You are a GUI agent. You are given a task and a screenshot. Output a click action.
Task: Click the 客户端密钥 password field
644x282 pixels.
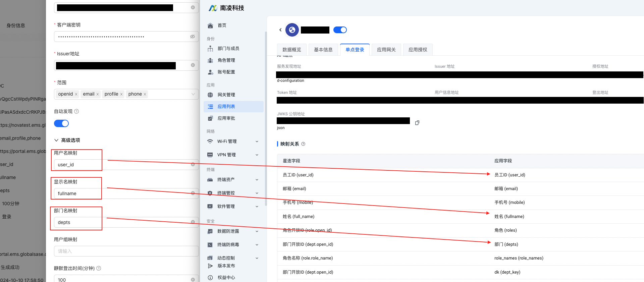click(x=126, y=37)
